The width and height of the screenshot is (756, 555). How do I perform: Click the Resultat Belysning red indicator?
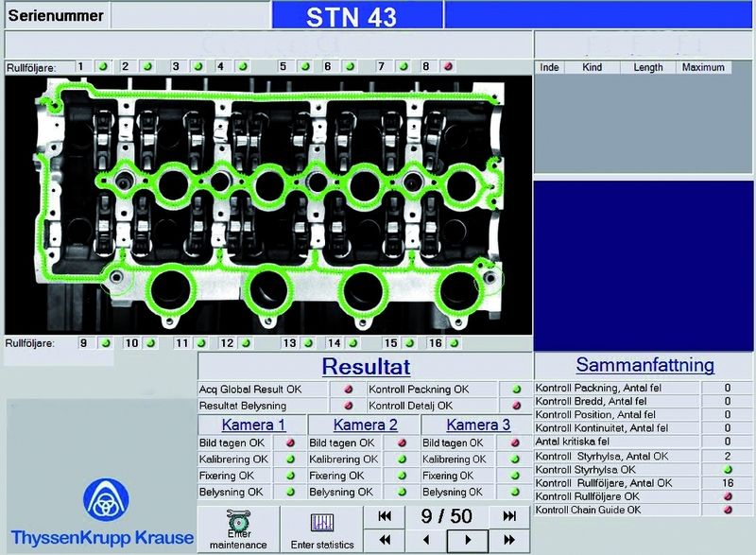tap(348, 406)
